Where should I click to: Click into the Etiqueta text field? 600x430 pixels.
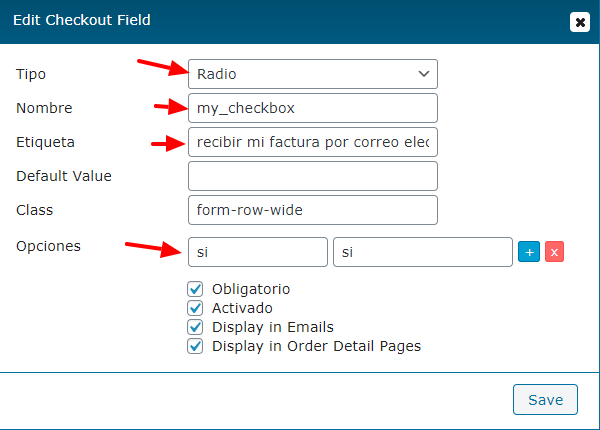pyautogui.click(x=313, y=142)
